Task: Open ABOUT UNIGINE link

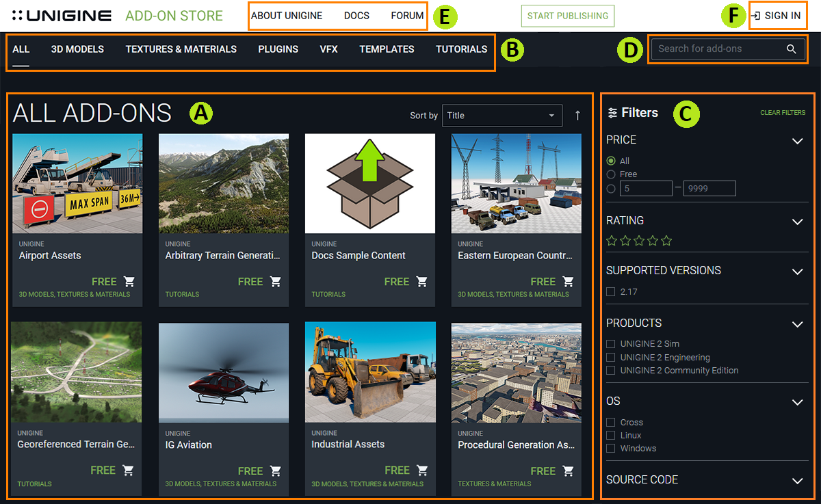Action: (x=287, y=16)
